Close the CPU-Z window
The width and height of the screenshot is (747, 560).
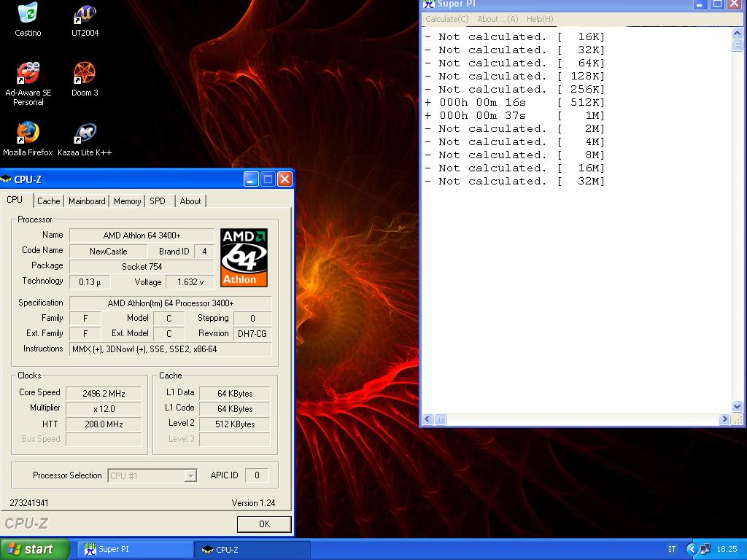[285, 179]
